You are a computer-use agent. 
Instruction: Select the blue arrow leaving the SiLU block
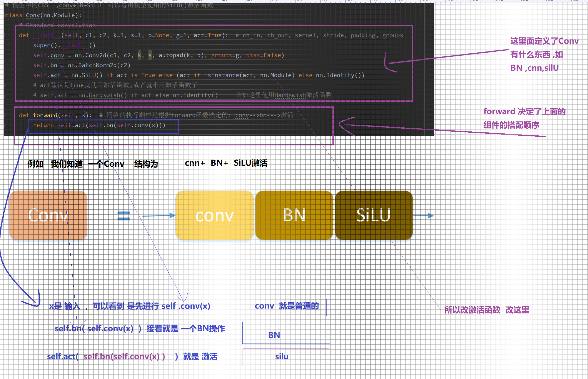(x=423, y=215)
